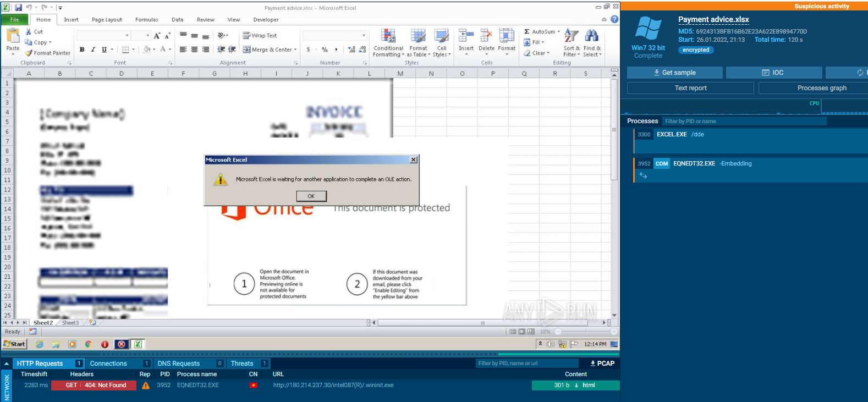Screen dimensions: 868x402
Task: Click the Increase Font Size icon
Action: [x=157, y=36]
